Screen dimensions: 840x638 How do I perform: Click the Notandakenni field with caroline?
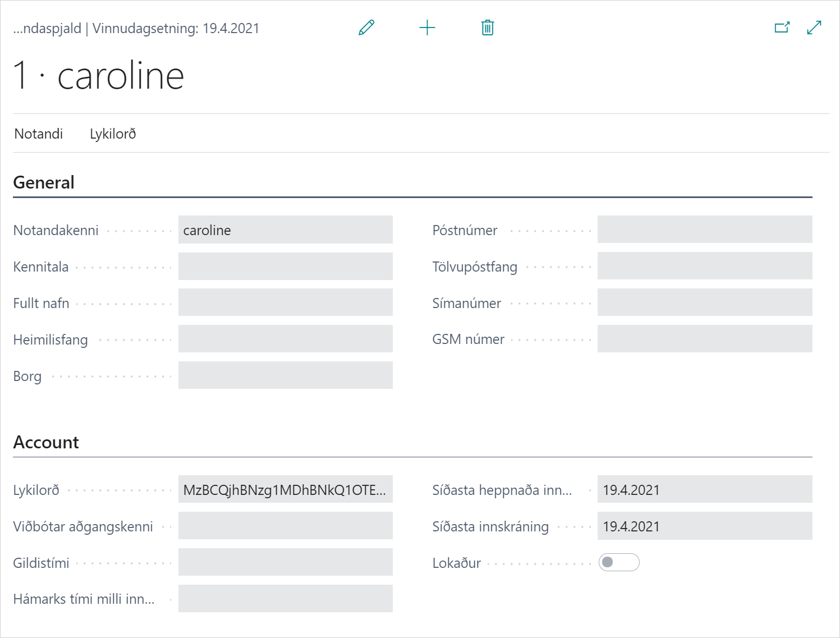point(285,230)
